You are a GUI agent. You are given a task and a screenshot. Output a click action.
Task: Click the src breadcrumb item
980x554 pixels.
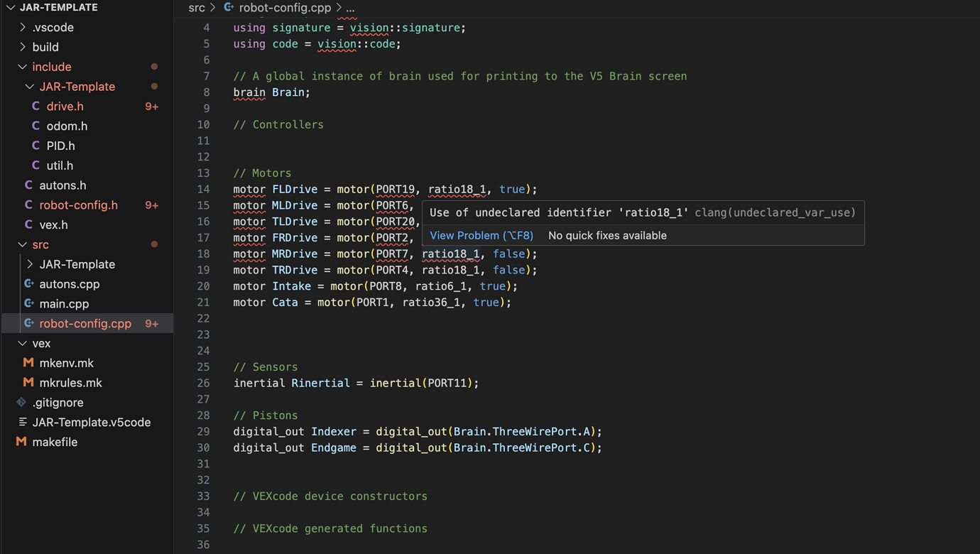pyautogui.click(x=197, y=8)
